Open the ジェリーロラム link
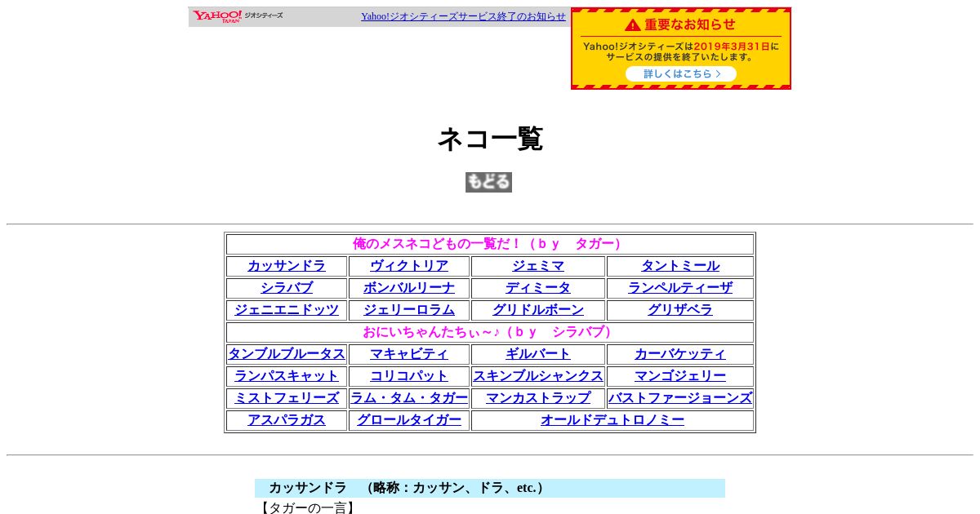980x514 pixels. pyautogui.click(x=409, y=310)
